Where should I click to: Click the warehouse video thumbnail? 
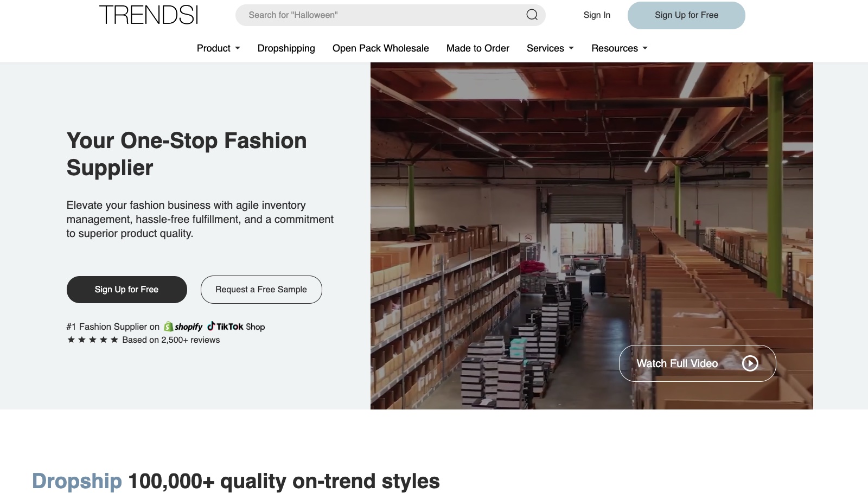[591, 236]
